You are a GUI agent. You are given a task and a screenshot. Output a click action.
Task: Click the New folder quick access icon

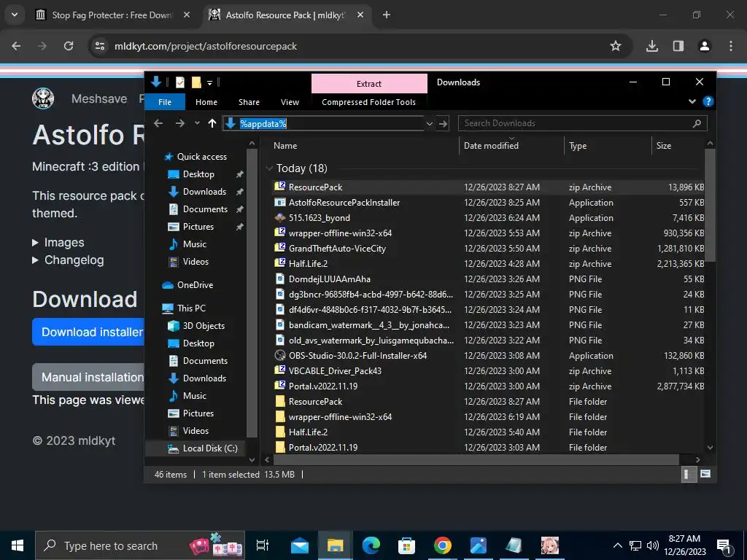tap(196, 82)
